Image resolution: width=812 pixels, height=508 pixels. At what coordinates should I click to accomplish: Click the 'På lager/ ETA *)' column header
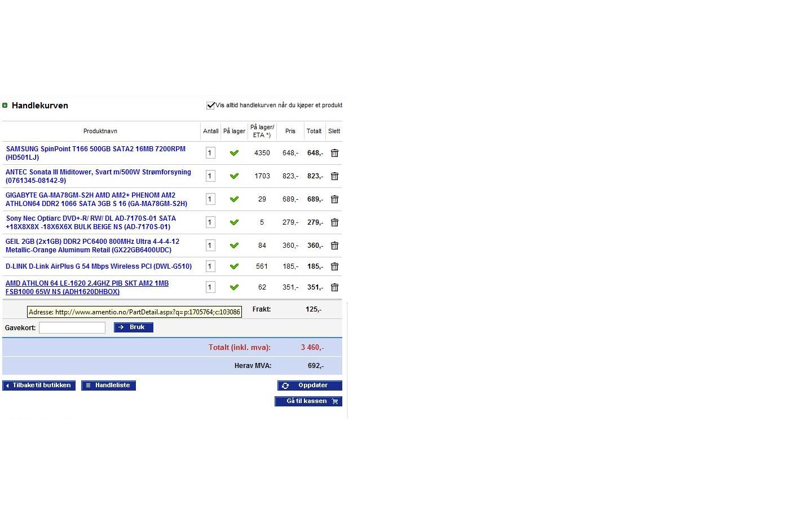(x=262, y=131)
